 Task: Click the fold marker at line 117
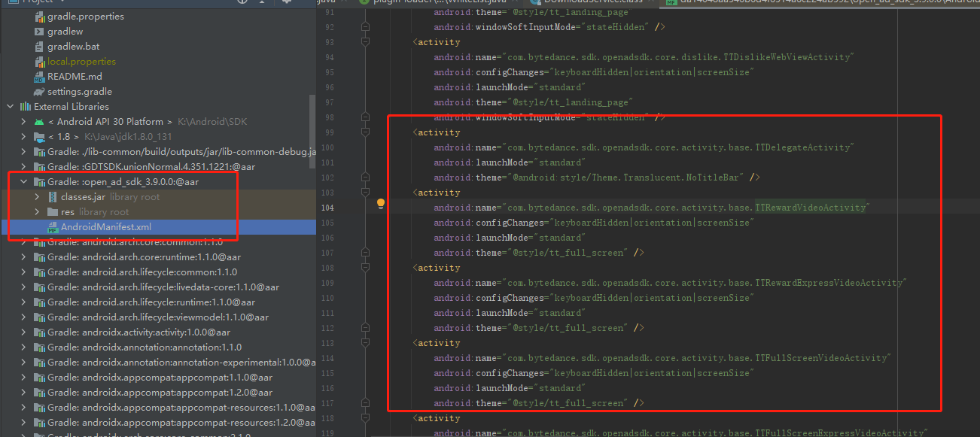pyautogui.click(x=365, y=403)
